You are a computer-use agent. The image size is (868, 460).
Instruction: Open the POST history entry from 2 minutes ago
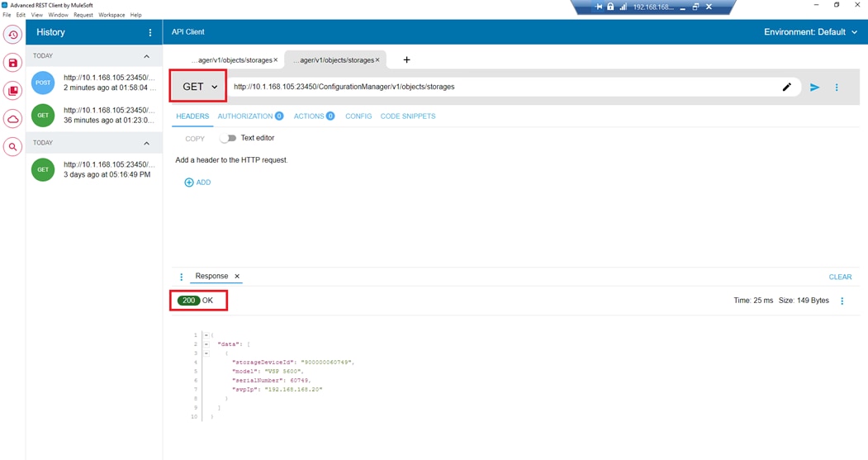pos(94,83)
